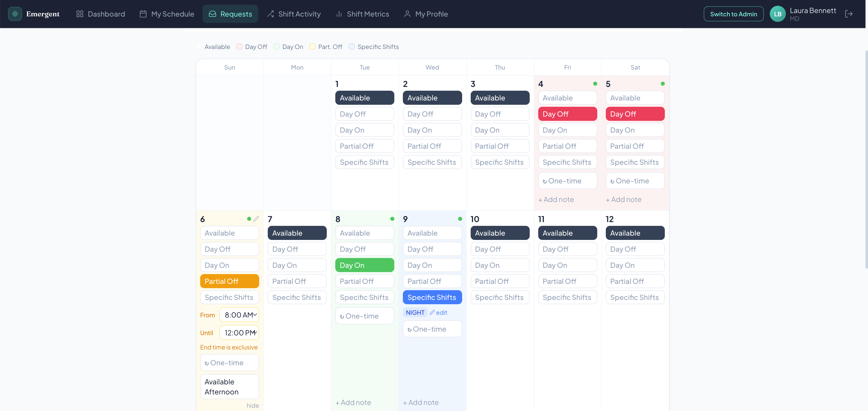Select Specific Shifts for day 12
The image size is (868, 411).
pos(635,297)
